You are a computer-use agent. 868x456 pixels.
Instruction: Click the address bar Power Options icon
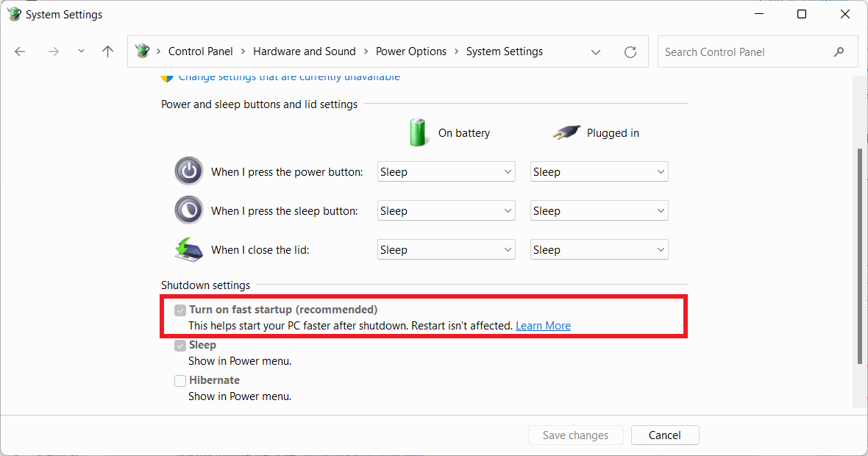point(143,51)
